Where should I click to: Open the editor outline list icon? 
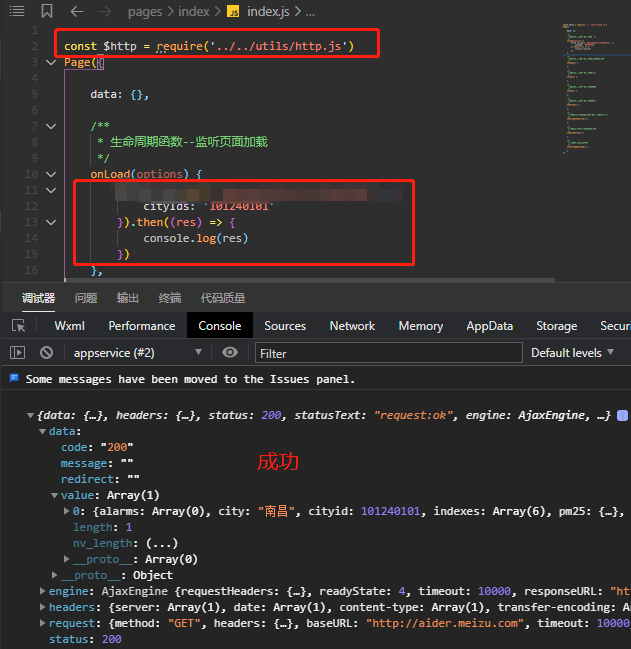[17, 11]
